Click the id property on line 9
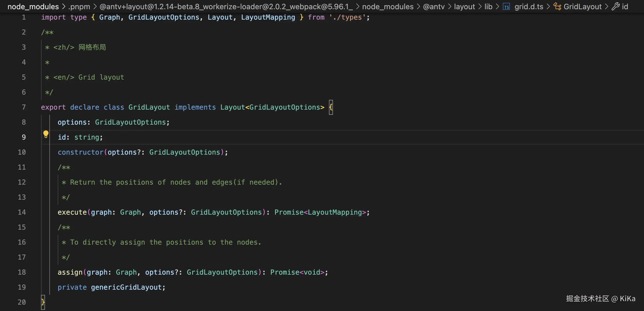The height and width of the screenshot is (311, 644). (x=62, y=137)
